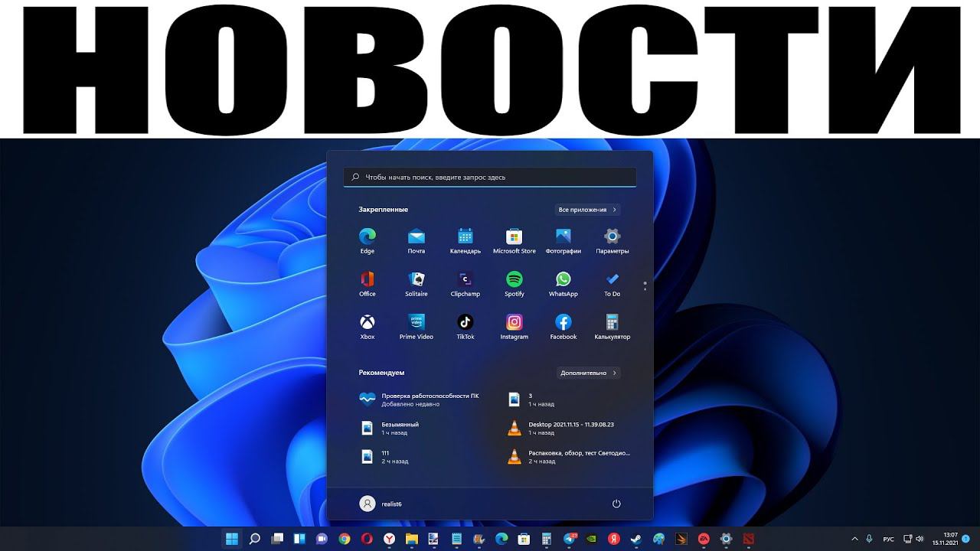Screen dimensions: 980x551
Task: Open Microsoft Store from pinned apps
Action: 514,240
